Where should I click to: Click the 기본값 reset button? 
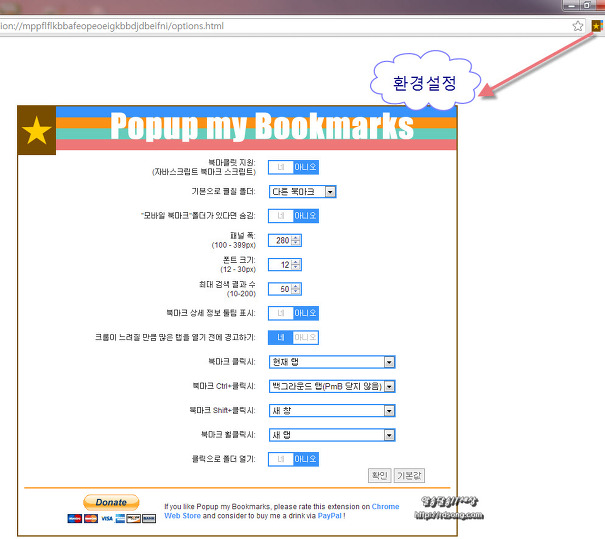point(410,476)
